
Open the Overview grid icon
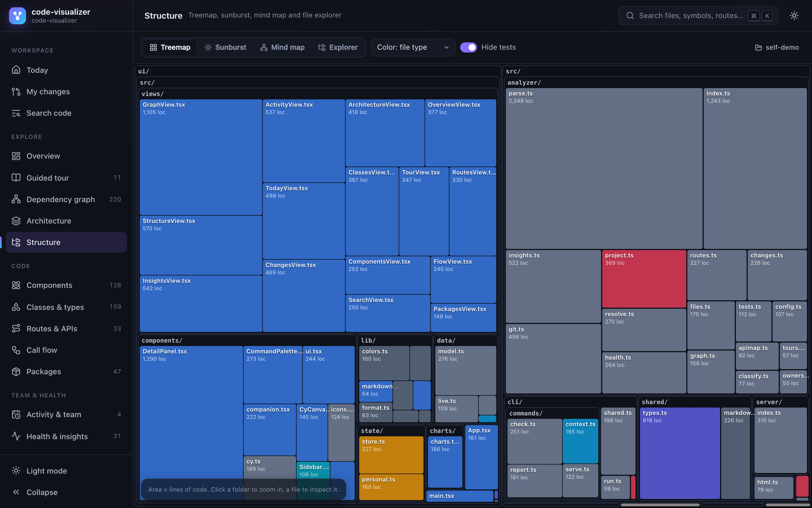click(x=16, y=156)
